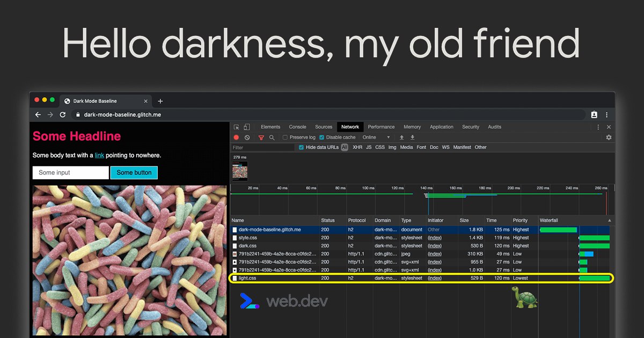Clear the network log

click(247, 137)
